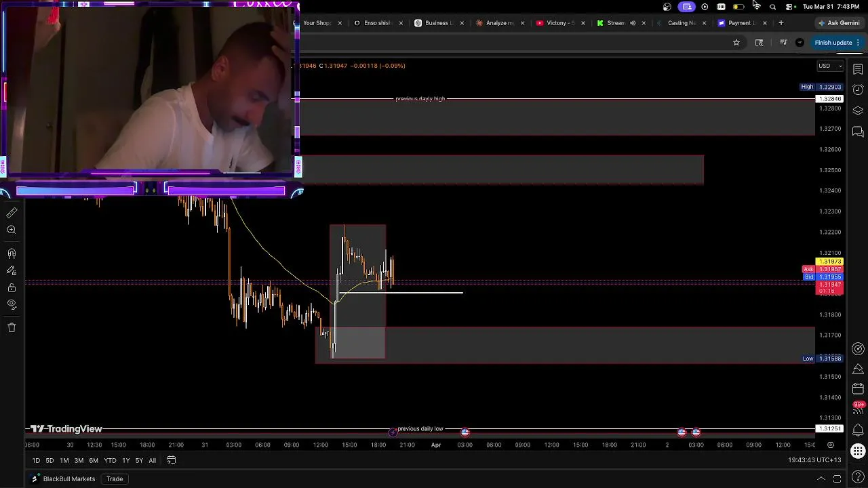
Task: Collapse the bottom trading panel chevron
Action: coord(821,479)
